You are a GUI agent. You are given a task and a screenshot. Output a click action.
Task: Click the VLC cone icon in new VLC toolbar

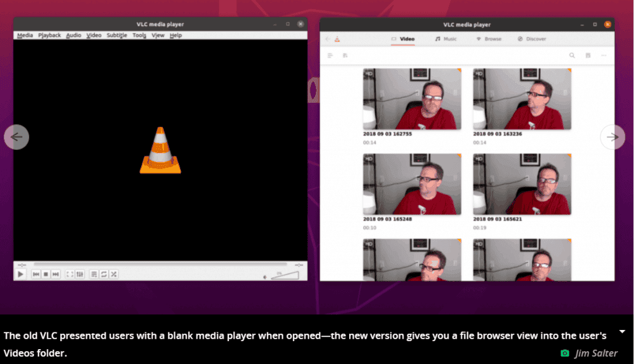[337, 39]
